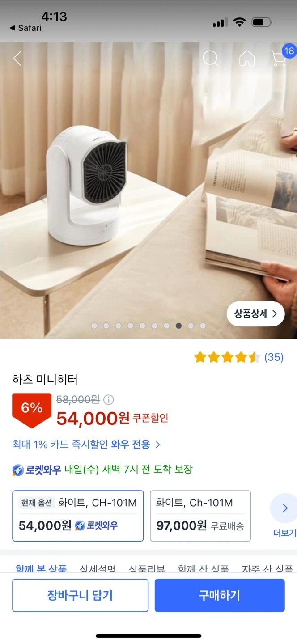297x644 pixels.
Task: Open the search magnifier icon
Action: [x=211, y=58]
